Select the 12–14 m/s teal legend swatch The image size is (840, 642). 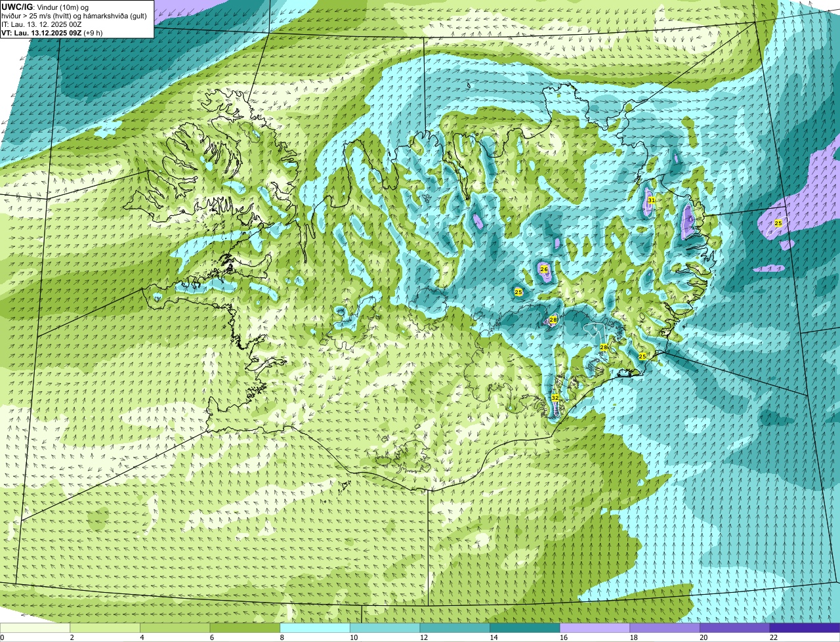click(455, 628)
